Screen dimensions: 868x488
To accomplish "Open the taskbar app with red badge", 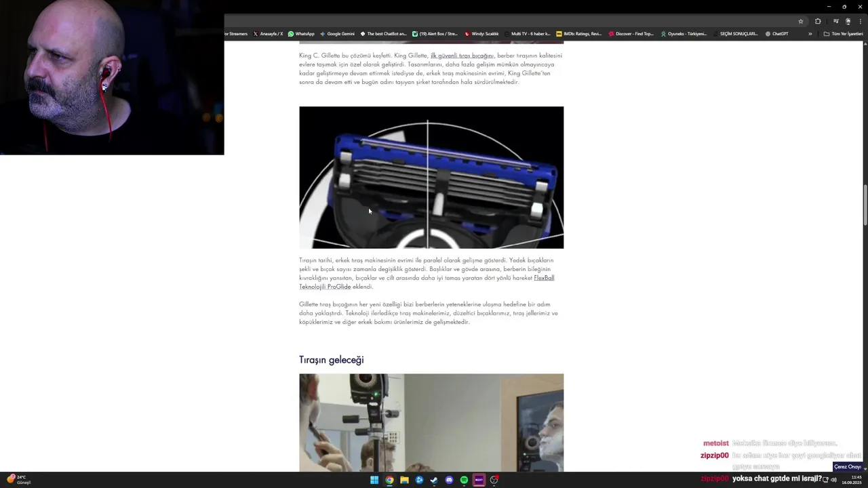I will [x=494, y=480].
